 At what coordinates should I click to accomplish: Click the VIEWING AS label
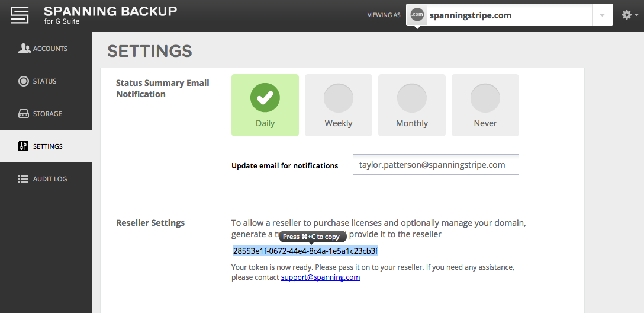[384, 15]
